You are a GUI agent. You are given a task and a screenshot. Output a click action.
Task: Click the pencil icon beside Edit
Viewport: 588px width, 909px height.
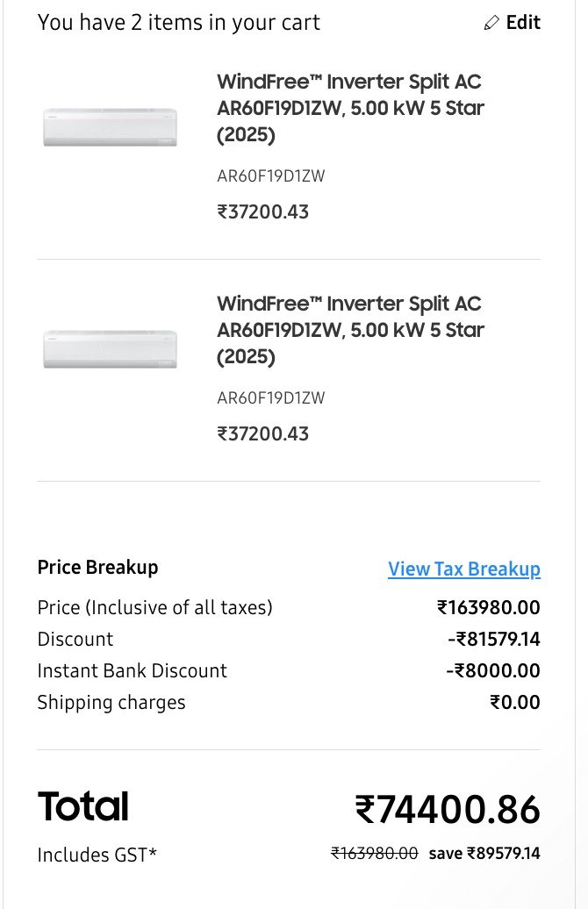tap(491, 23)
